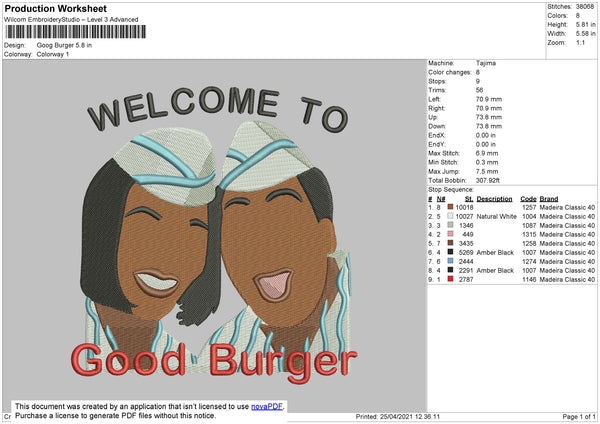
Task: Click the 'Brand' column header
Action: [x=549, y=199]
